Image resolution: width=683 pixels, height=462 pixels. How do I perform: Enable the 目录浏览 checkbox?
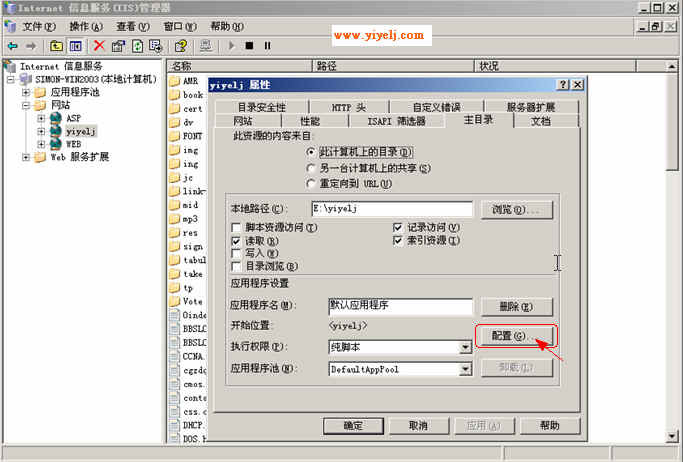point(236,266)
